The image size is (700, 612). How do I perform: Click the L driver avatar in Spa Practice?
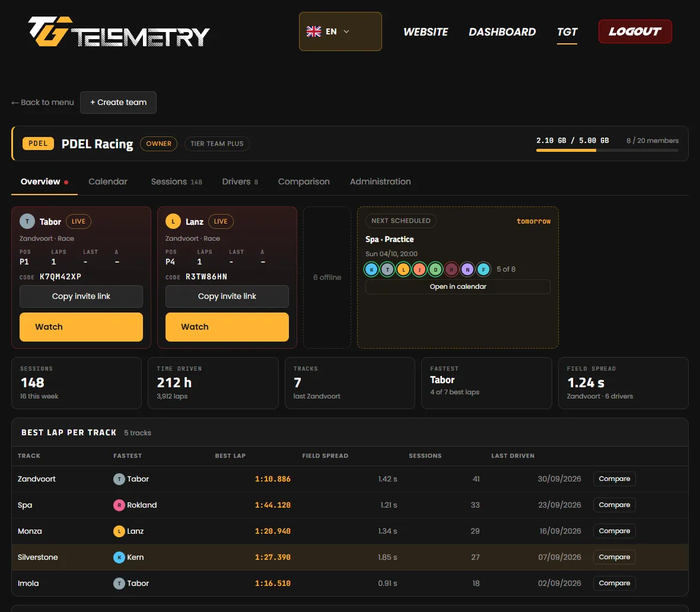403,270
